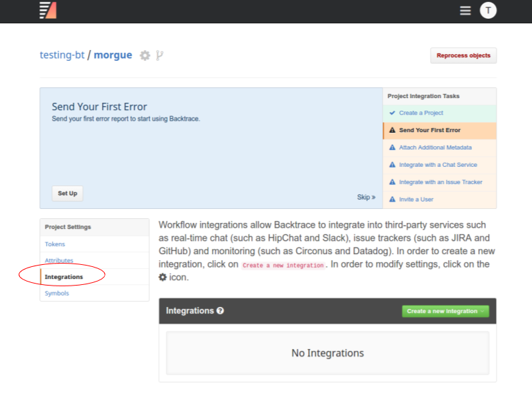This screenshot has height=393, width=532.
Task: Open the Invite a User task
Action: [x=416, y=200]
